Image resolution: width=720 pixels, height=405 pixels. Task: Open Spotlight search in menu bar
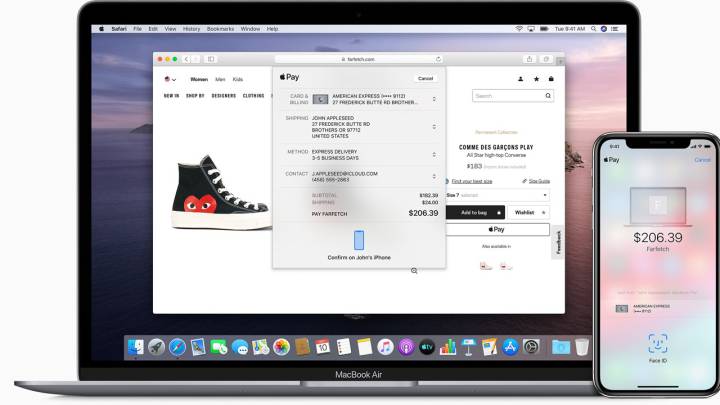pyautogui.click(x=593, y=28)
